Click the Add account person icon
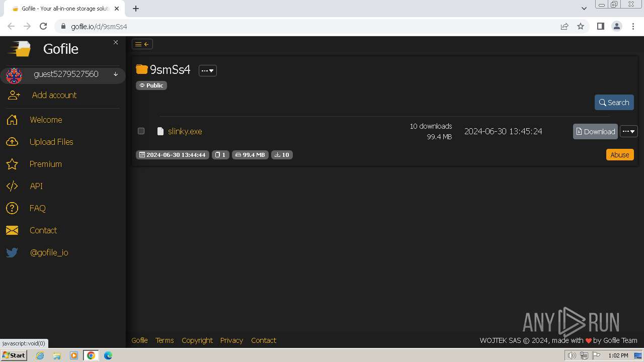 pos(14,95)
